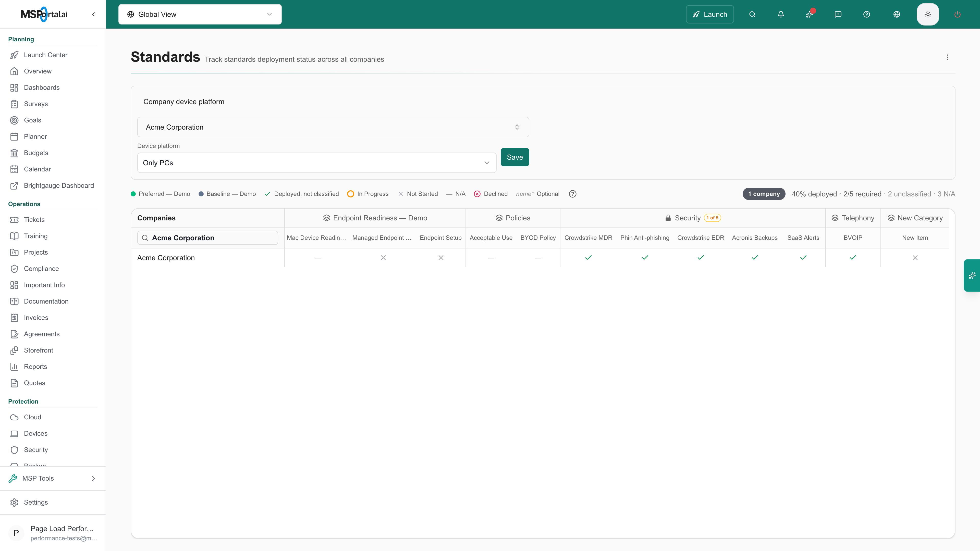
Task: Click the BVOIP deployed checkmark
Action: click(x=853, y=258)
